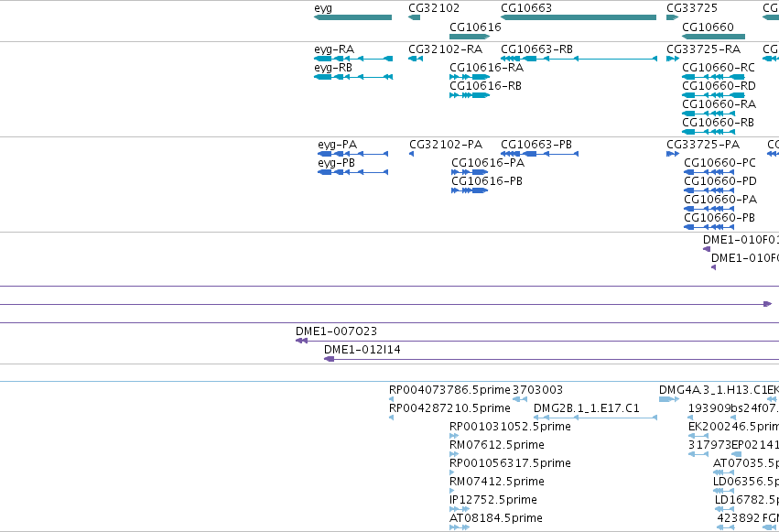Select the CG10616-PB protein label
This screenshot has width=779, height=532.
487,181
